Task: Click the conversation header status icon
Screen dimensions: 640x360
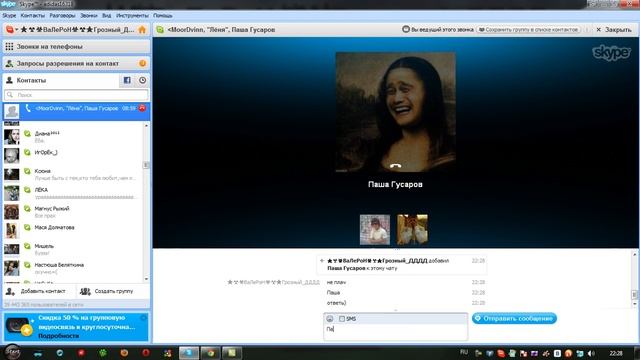Action: coord(160,30)
